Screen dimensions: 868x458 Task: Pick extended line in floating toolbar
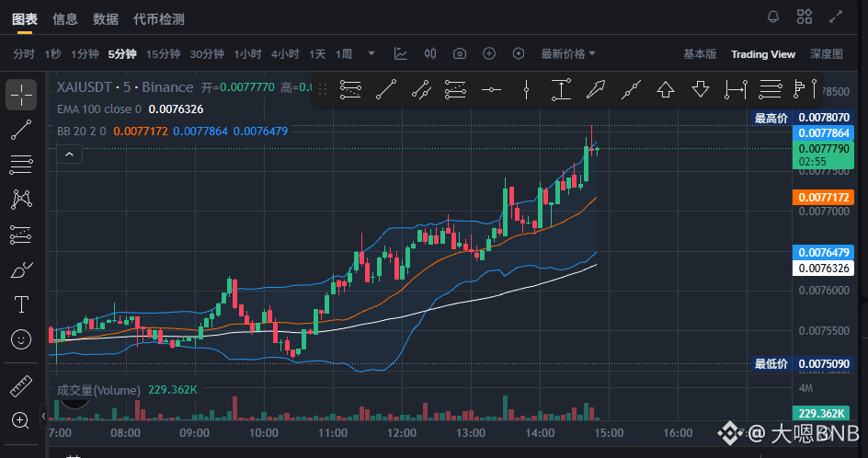pyautogui.click(x=631, y=89)
